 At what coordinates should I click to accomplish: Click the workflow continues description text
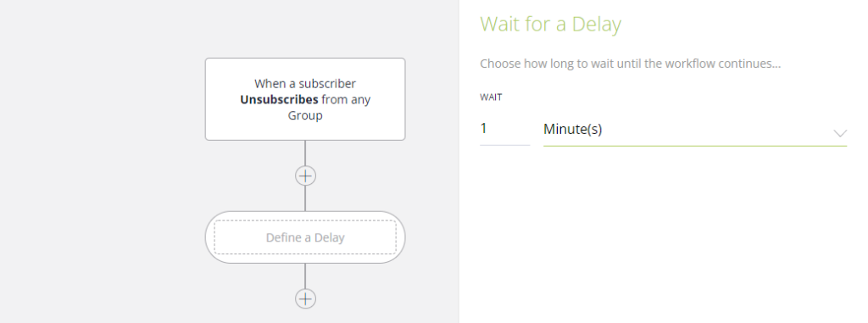pos(630,64)
